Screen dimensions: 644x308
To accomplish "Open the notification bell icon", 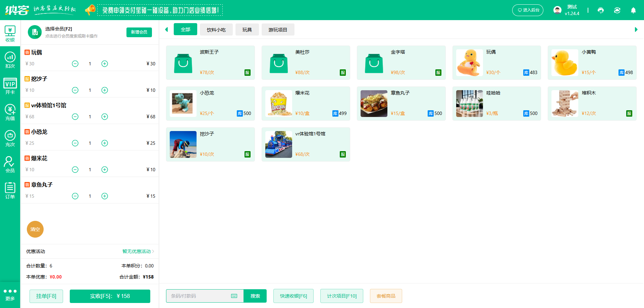I will [x=633, y=10].
